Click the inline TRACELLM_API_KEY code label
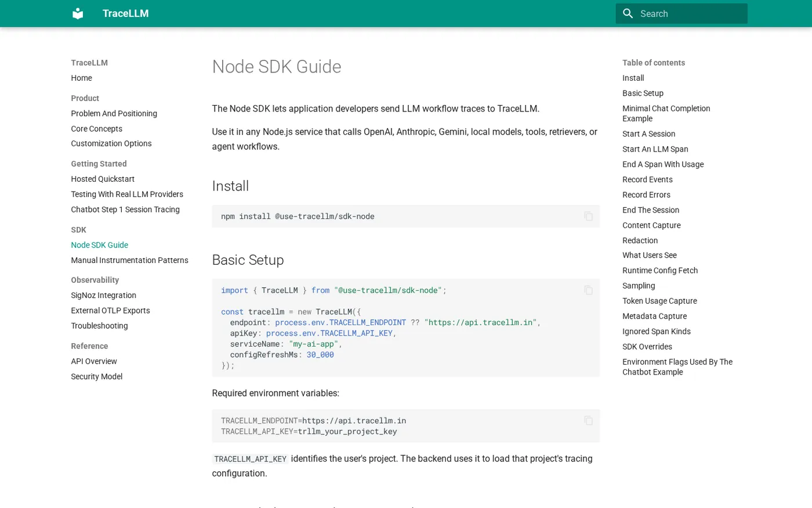Image resolution: width=812 pixels, height=508 pixels. click(250, 459)
